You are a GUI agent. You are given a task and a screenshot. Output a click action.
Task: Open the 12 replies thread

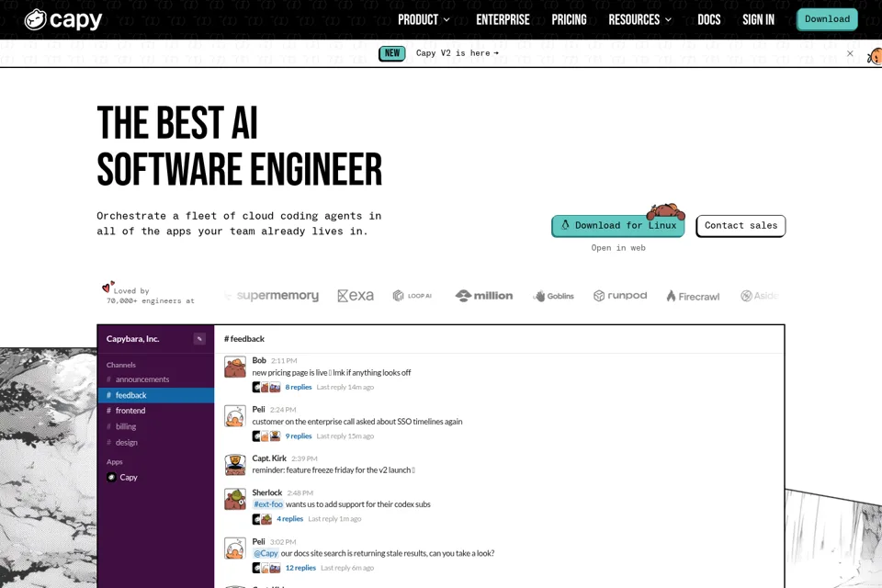300,568
